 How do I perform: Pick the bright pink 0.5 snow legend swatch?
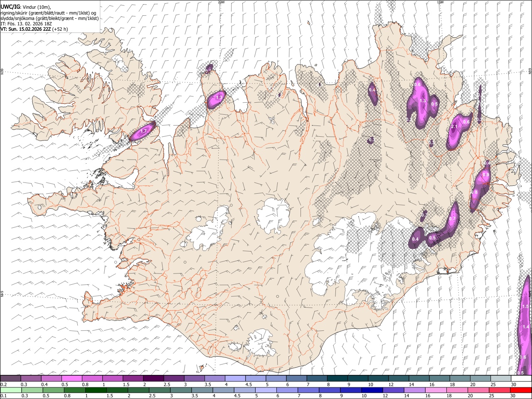point(71,379)
